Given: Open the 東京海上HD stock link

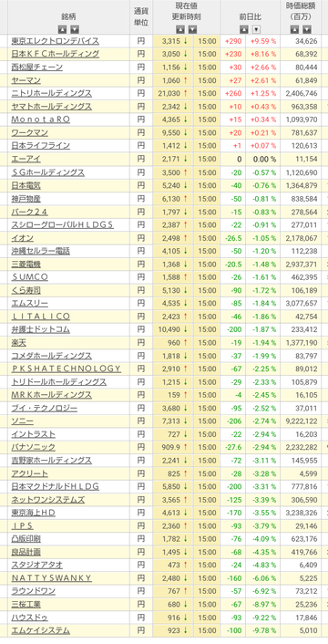Looking at the screenshot, I should 33,513.
